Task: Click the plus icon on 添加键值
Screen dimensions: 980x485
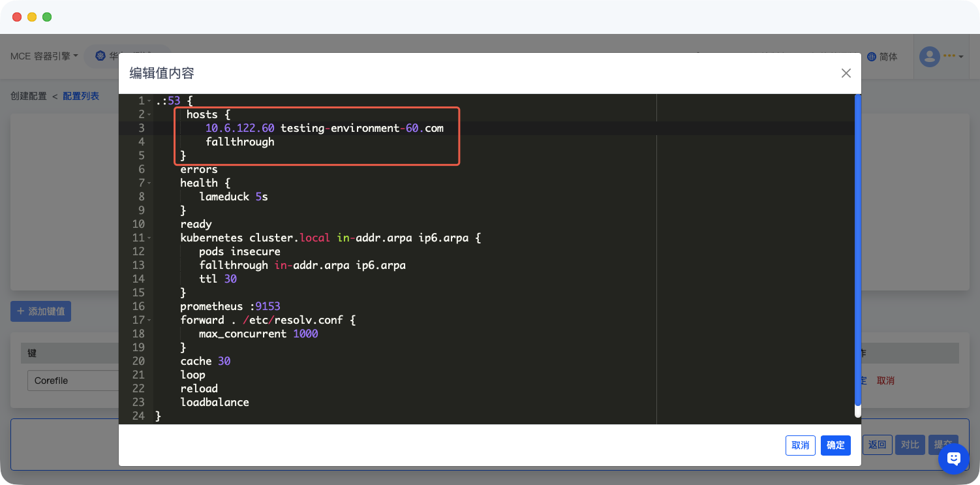Action: coord(20,311)
